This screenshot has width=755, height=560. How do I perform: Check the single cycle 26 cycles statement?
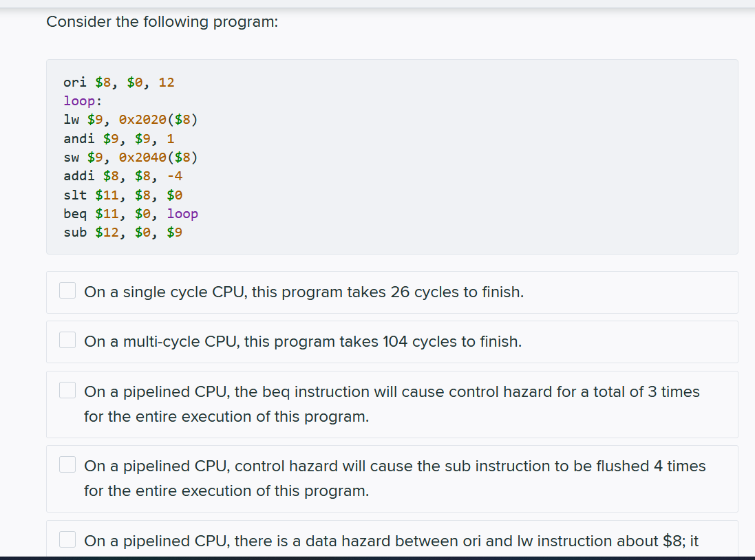[x=67, y=290]
